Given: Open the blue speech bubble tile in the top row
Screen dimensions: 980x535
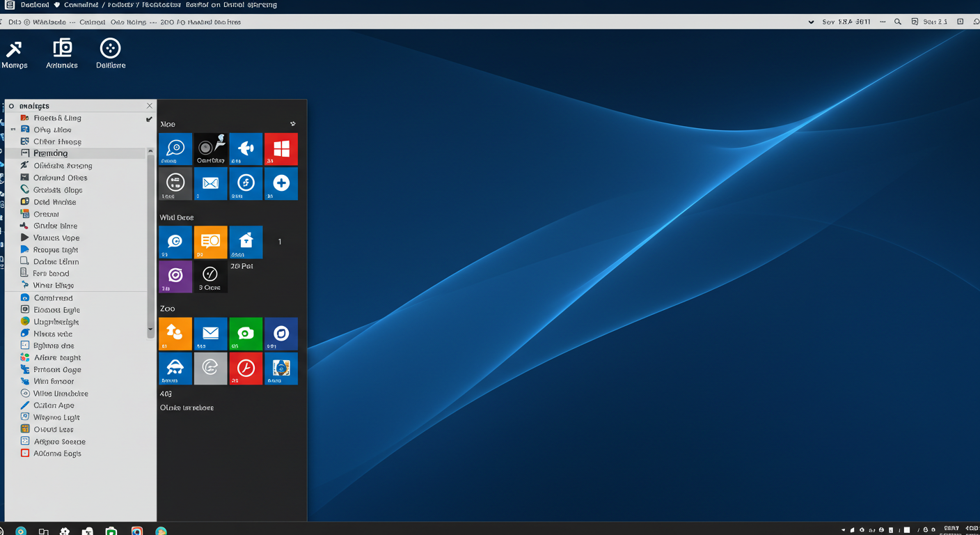Looking at the screenshot, I should point(175,149).
